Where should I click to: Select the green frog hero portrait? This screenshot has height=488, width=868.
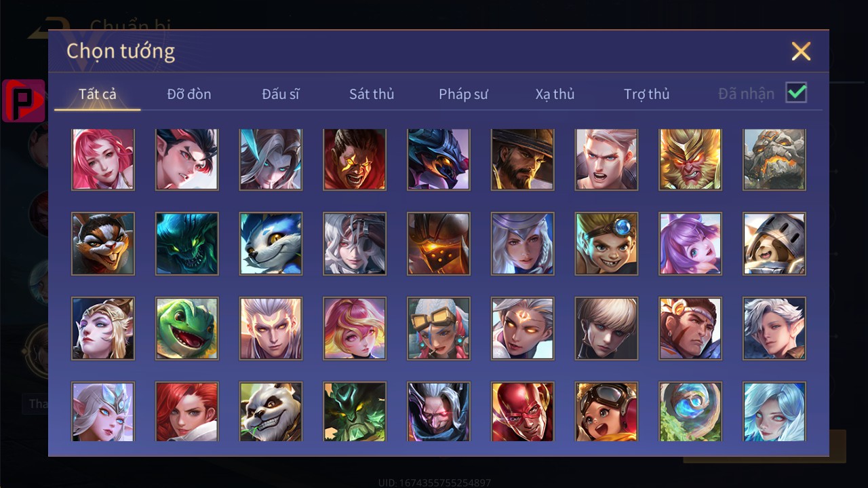point(187,329)
